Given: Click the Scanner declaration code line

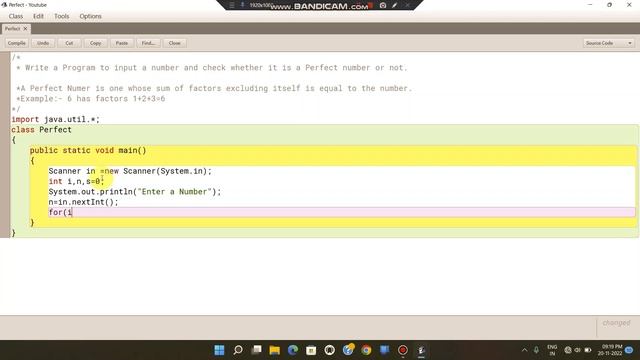Looking at the screenshot, I should click(130, 171).
